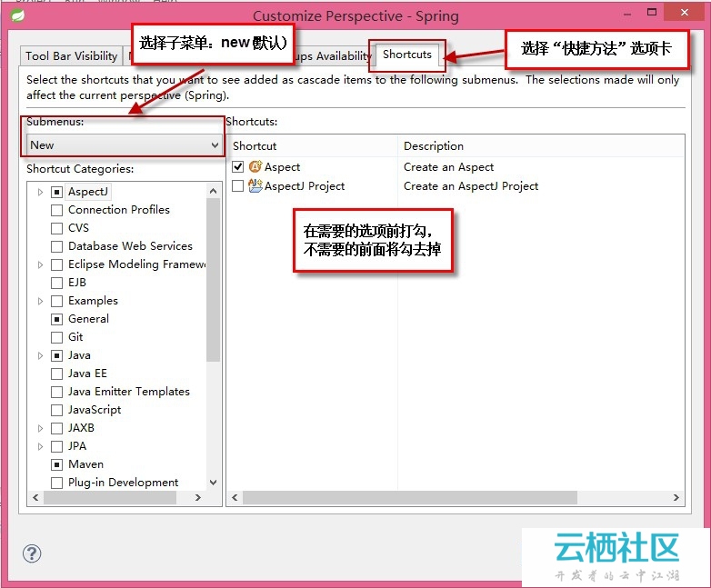Switch to Tool Bar Visibility tab

tap(71, 55)
